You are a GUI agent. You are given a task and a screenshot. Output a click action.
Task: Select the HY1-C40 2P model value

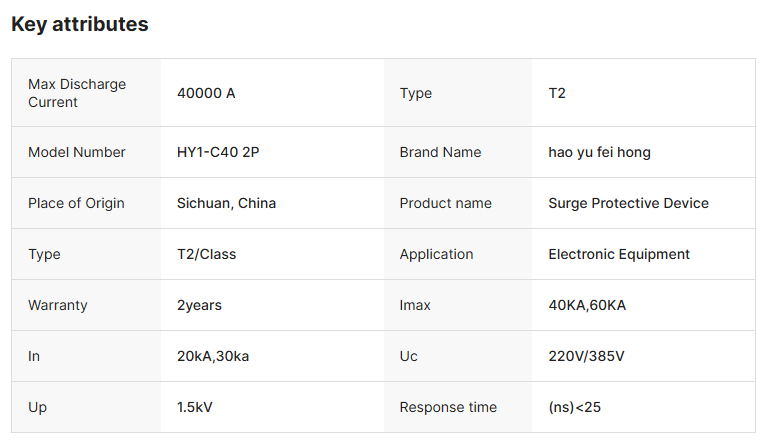click(219, 152)
